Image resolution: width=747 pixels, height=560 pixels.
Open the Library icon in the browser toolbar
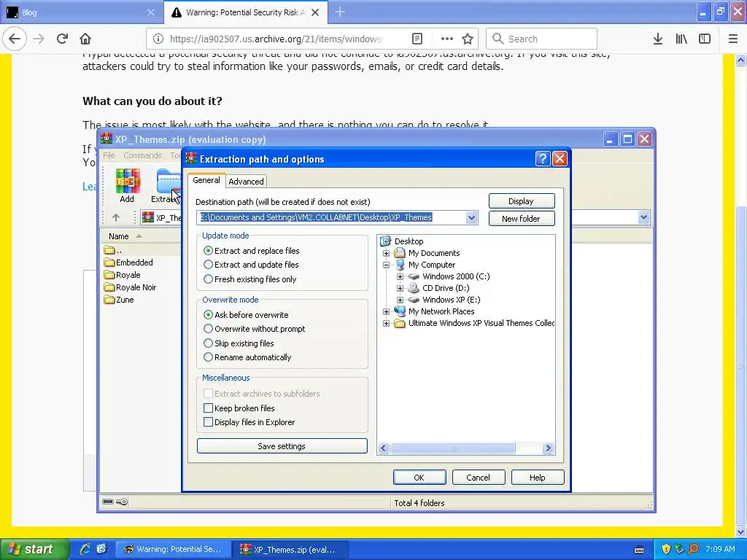(x=681, y=39)
